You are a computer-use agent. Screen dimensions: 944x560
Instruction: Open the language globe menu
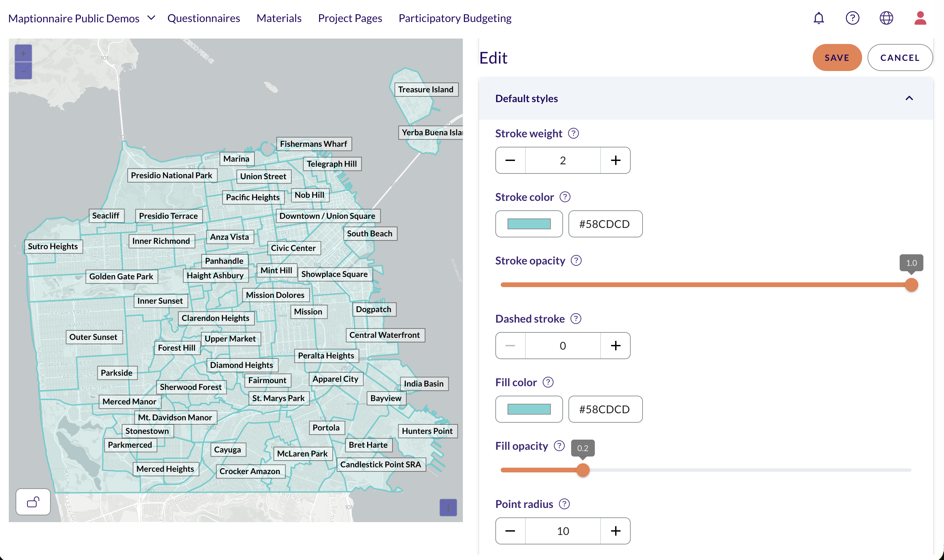[886, 18]
